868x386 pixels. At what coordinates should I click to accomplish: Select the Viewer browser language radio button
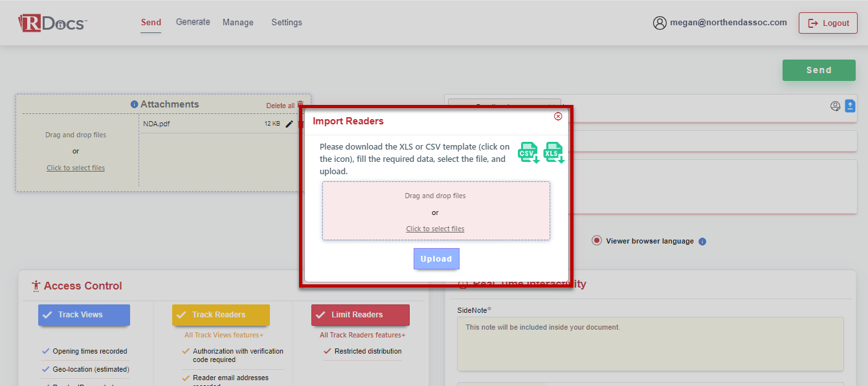[x=596, y=240]
